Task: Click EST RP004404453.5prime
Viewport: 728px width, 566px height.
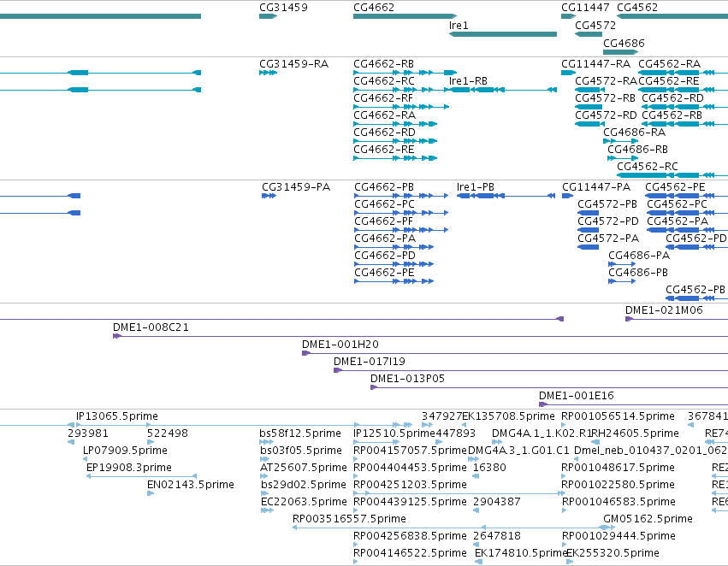Action: tap(357, 476)
